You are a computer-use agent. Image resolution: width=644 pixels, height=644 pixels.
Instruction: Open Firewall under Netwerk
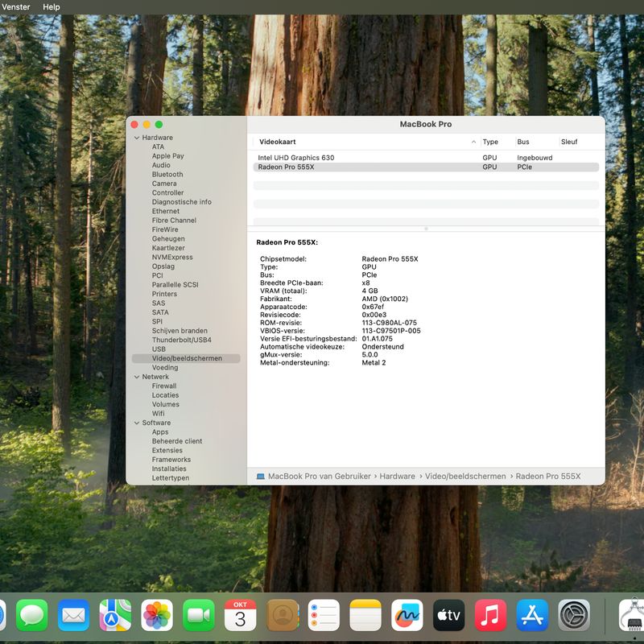[x=164, y=386]
